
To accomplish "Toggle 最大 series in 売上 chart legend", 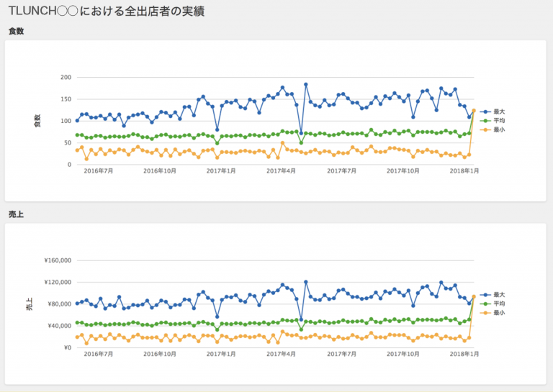I will pyautogui.click(x=493, y=295).
